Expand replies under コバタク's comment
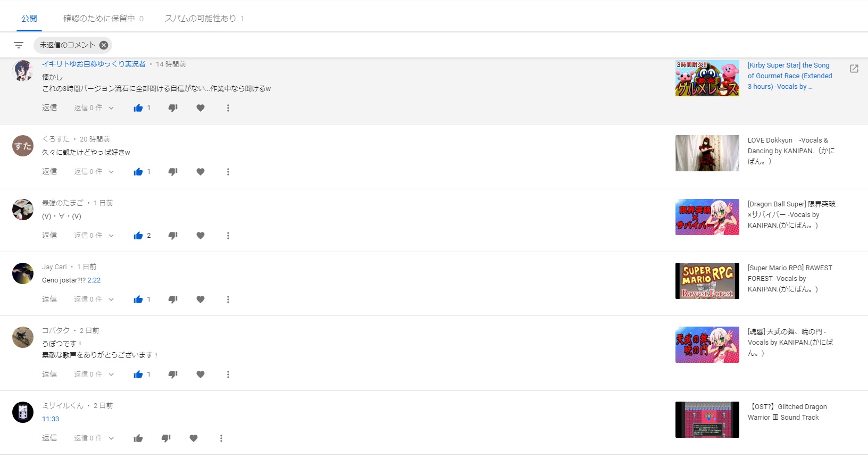 pyautogui.click(x=94, y=374)
